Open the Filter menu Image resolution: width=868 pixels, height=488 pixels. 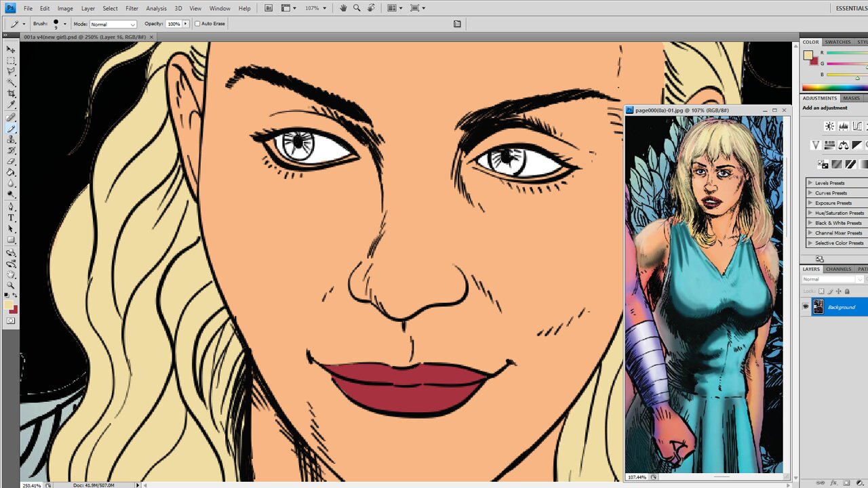132,8
